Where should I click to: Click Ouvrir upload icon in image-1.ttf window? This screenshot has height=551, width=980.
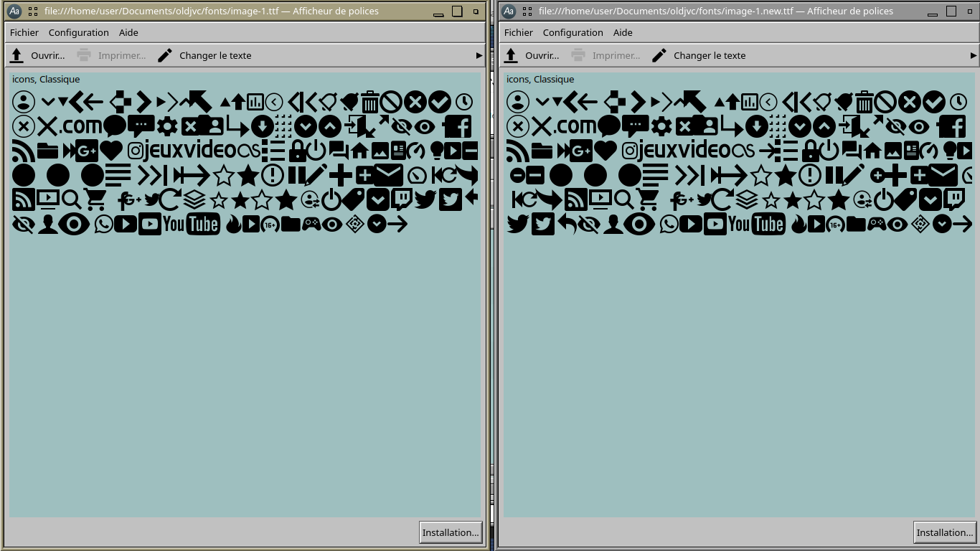tap(17, 55)
